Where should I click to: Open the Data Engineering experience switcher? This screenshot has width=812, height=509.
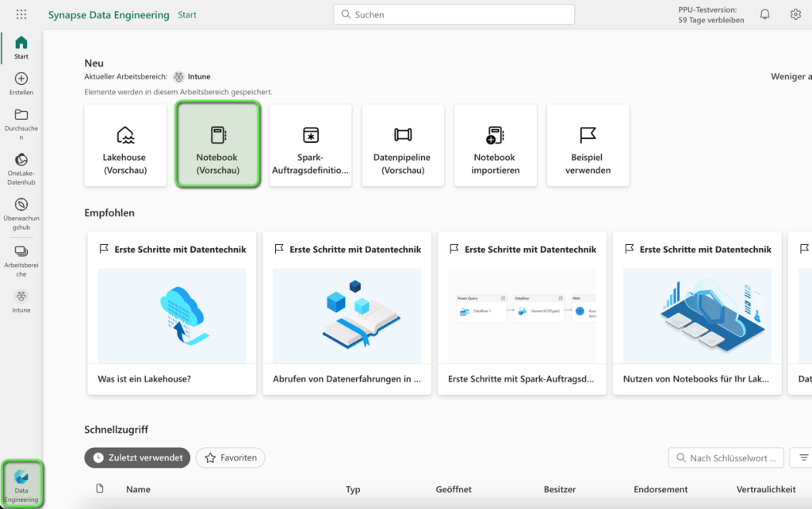pos(21,484)
